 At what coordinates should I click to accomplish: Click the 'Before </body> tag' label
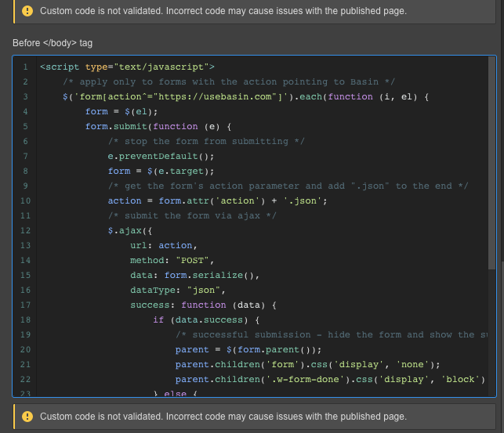pos(53,43)
